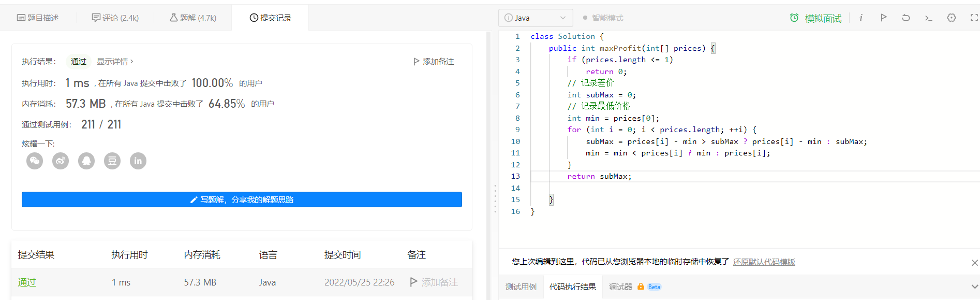Open the terminal console icon
Screen dimensions: 980x300
point(928,18)
